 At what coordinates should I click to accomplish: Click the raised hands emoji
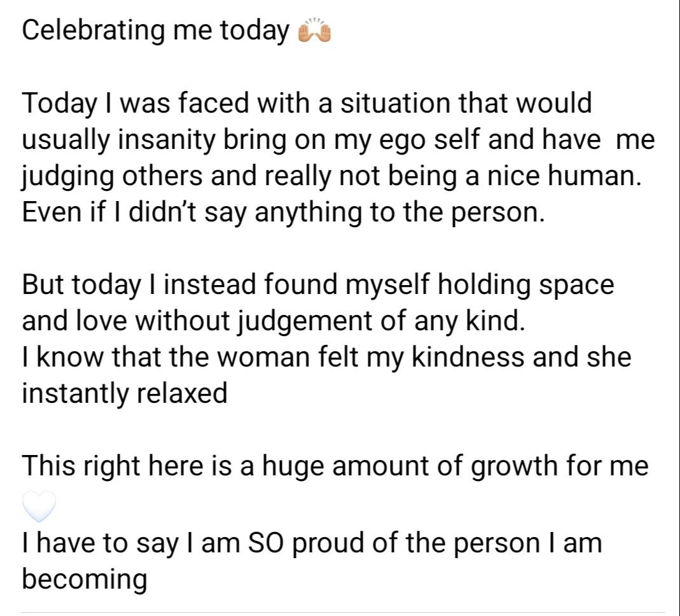coord(314,32)
